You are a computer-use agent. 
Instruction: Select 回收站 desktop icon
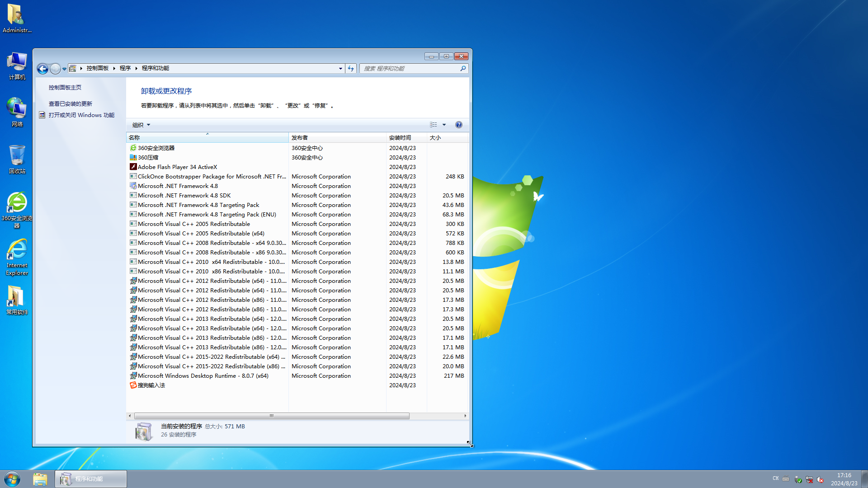[17, 160]
